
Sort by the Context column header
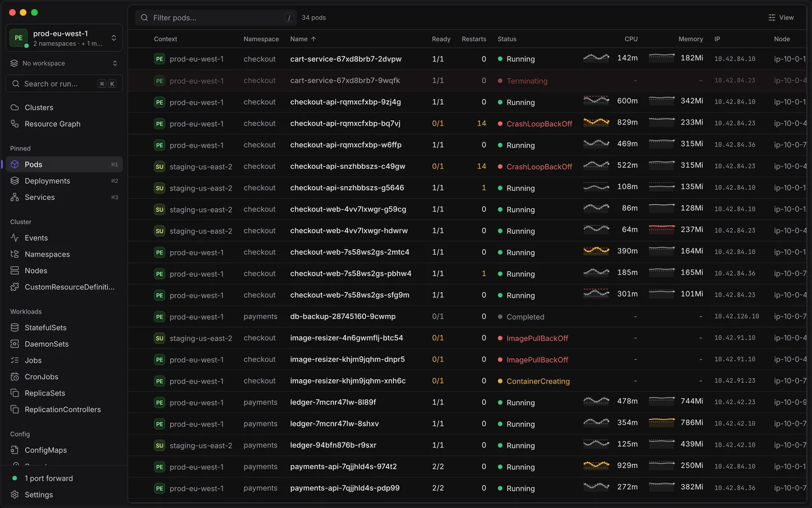[x=166, y=39]
